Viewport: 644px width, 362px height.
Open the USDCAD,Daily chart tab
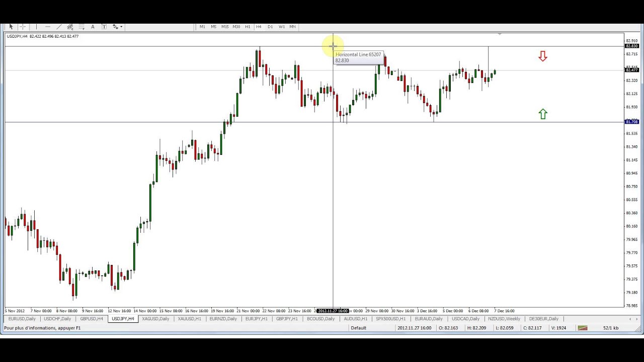[465, 319]
